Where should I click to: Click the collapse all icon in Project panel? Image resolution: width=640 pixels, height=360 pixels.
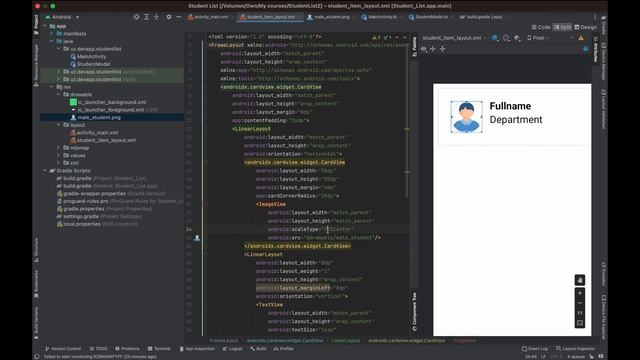click(x=156, y=17)
